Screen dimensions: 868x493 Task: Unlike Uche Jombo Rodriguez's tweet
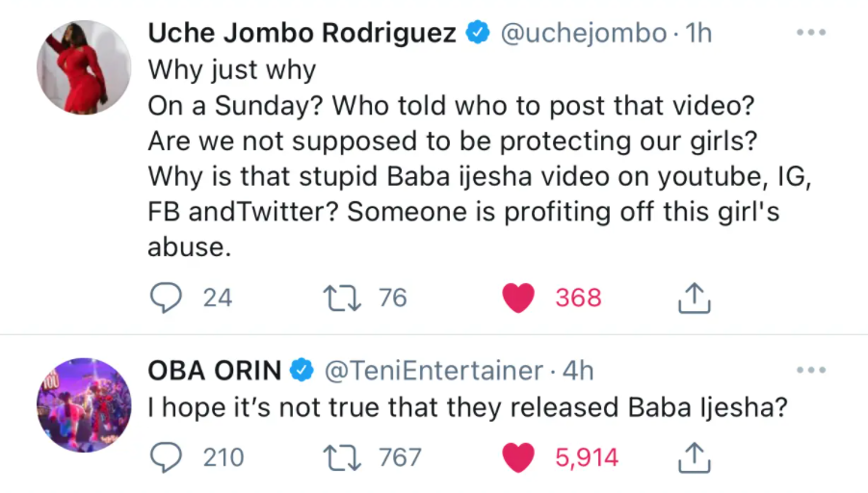tap(518, 298)
